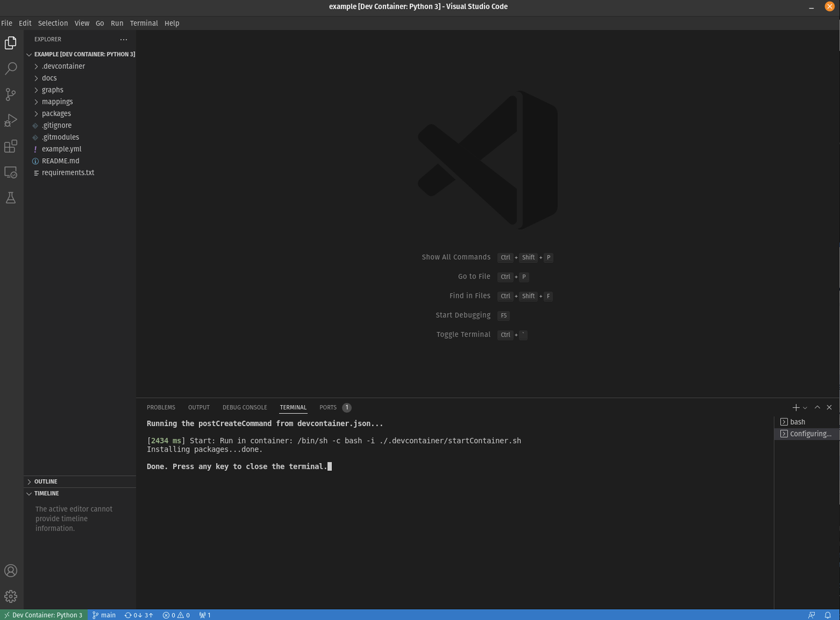Expand the .devcontainer folder
This screenshot has height=620, width=840.
tap(63, 66)
